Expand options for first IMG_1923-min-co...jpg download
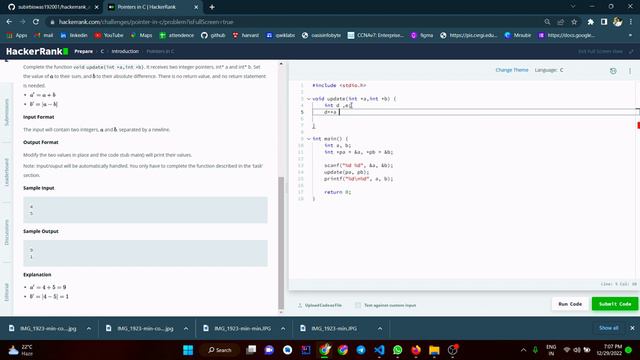 (89, 328)
